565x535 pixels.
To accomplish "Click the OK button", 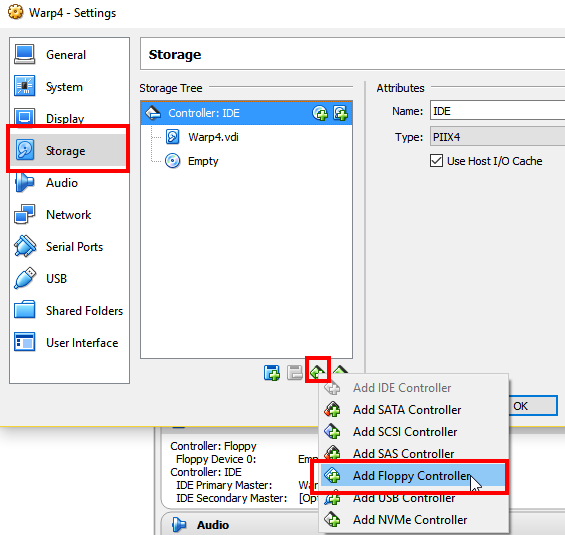I will (x=533, y=406).
